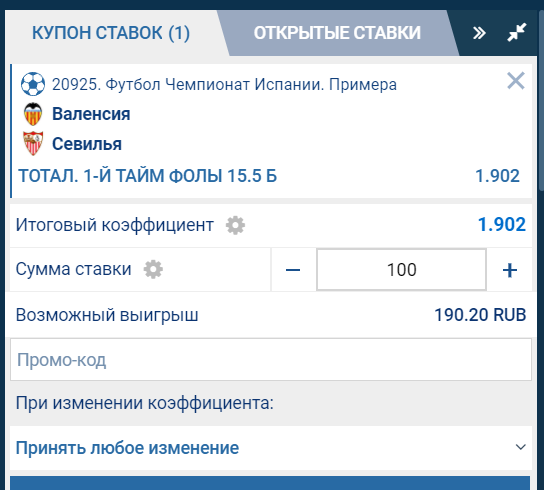Click the Valencia club crest
544x490 pixels.
[33, 114]
